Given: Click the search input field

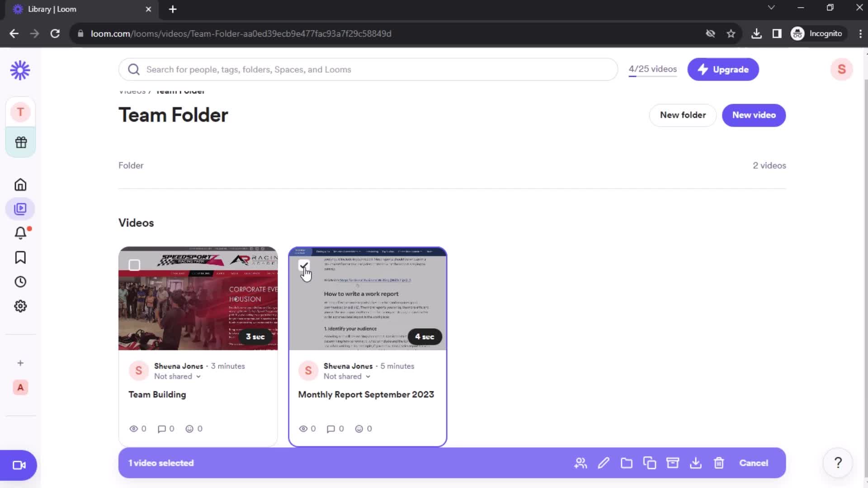Looking at the screenshot, I should pyautogui.click(x=368, y=69).
